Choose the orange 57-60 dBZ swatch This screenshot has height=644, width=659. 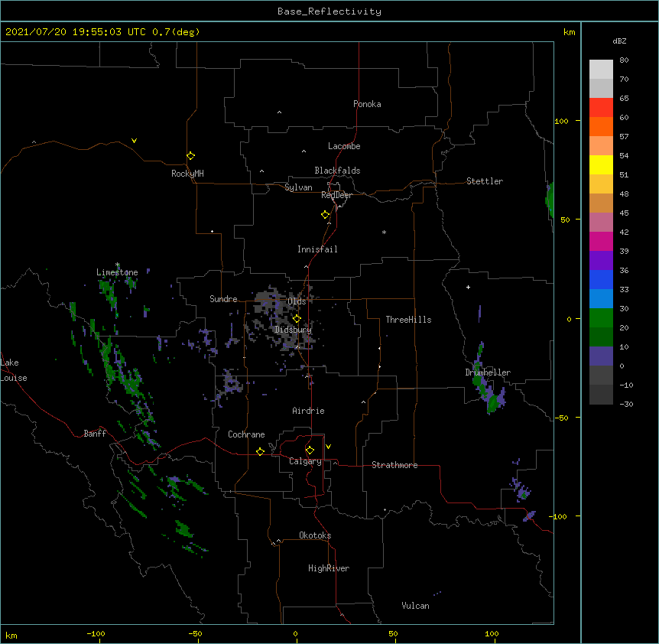click(601, 126)
